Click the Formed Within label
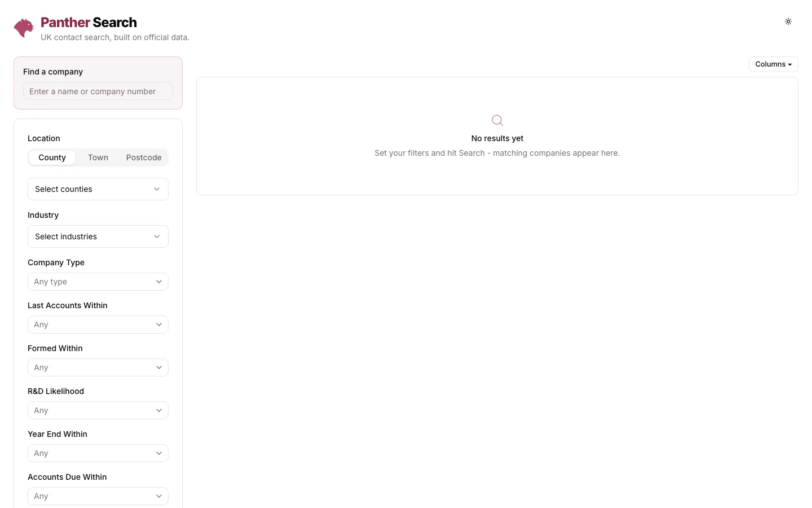Image resolution: width=812 pixels, height=508 pixels. pos(55,348)
